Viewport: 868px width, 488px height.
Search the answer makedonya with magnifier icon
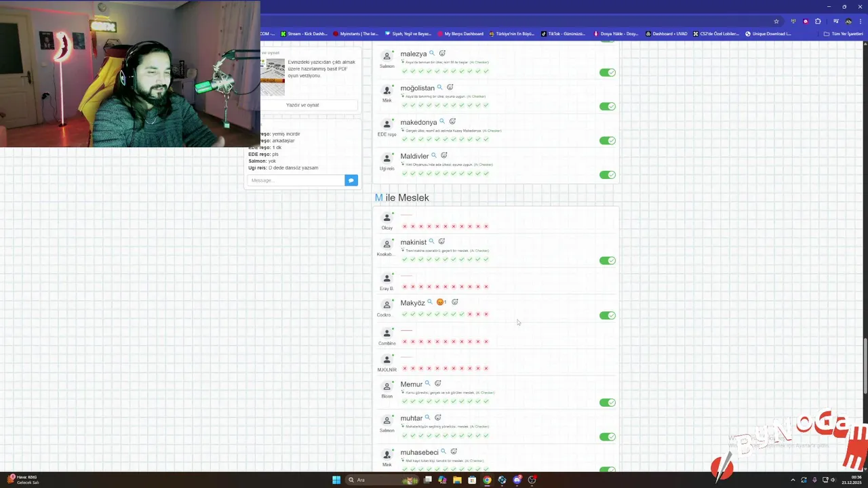point(442,121)
